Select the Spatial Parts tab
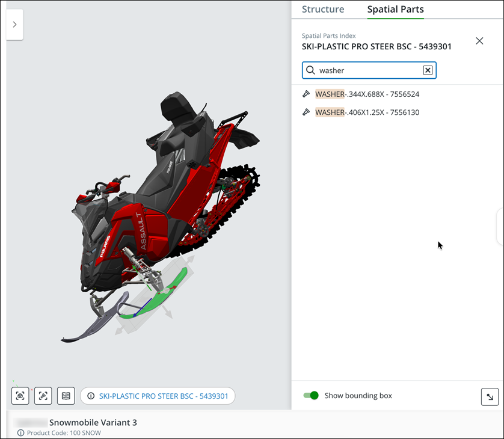Viewport: 504px width, 439px height. (x=395, y=9)
